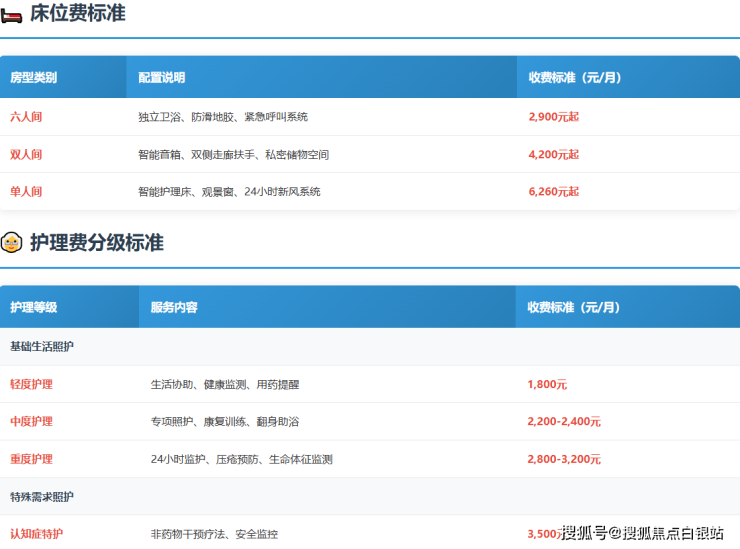This screenshot has width=740, height=549.
Task: Click the elderly face icon beside 护理费分级标准
Action: (11, 243)
